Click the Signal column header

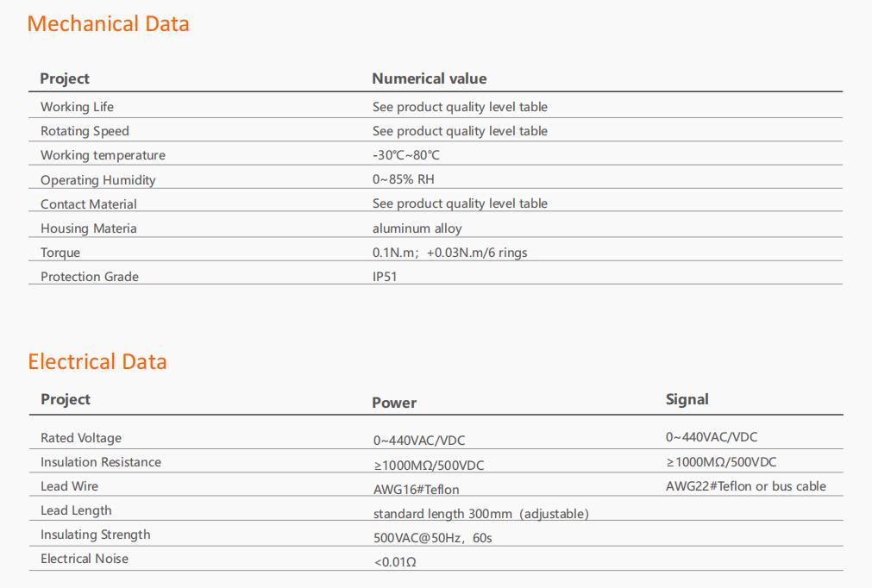pyautogui.click(x=687, y=399)
